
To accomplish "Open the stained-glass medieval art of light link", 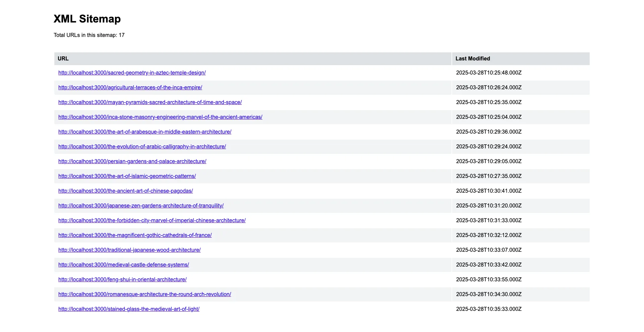I will click(129, 309).
